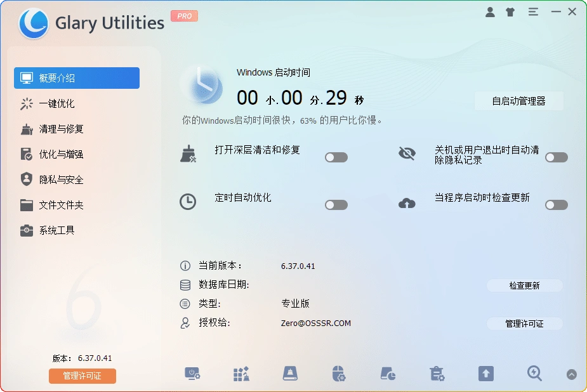Click the 检查更新 button
The image size is (587, 392).
524,285
